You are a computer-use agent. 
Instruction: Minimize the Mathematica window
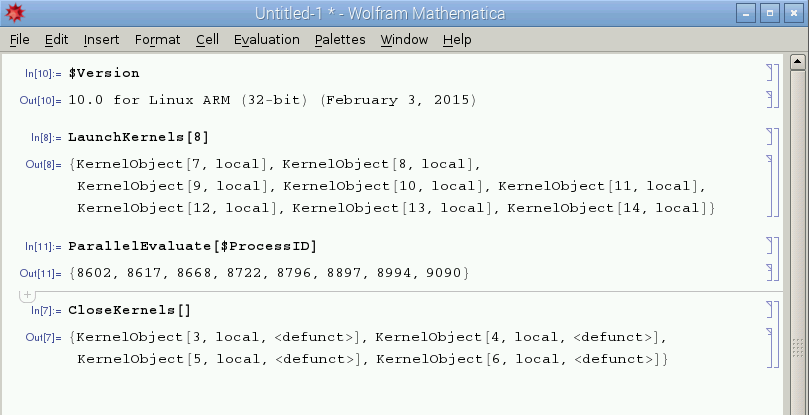746,13
